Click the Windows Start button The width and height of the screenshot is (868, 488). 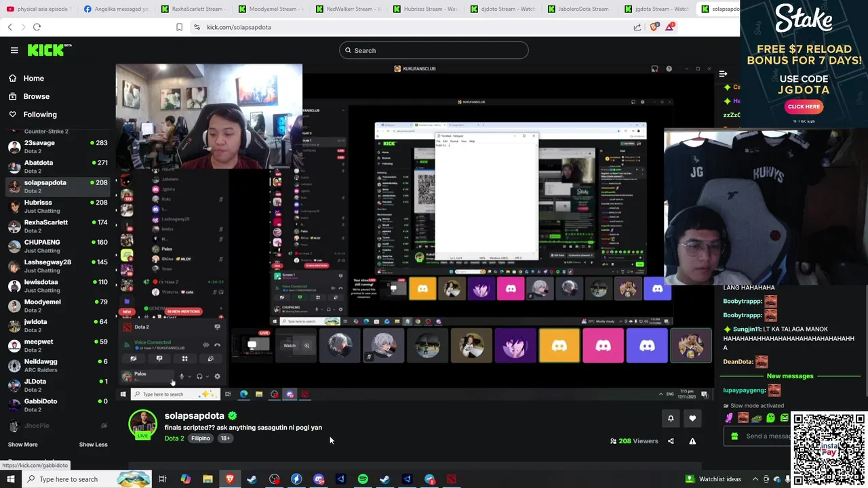coord(10,479)
